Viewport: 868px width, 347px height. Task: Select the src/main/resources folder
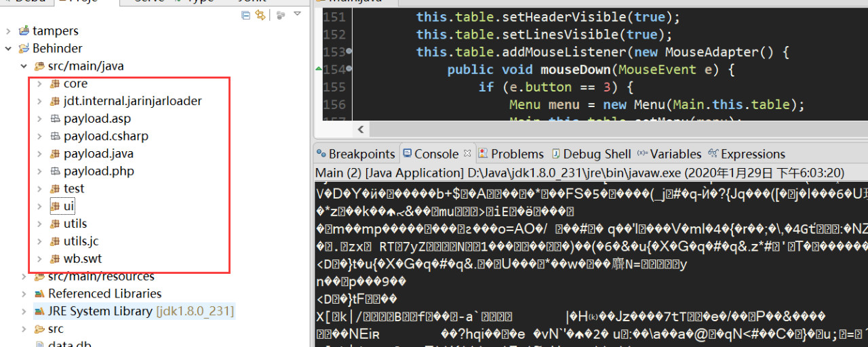click(x=101, y=277)
